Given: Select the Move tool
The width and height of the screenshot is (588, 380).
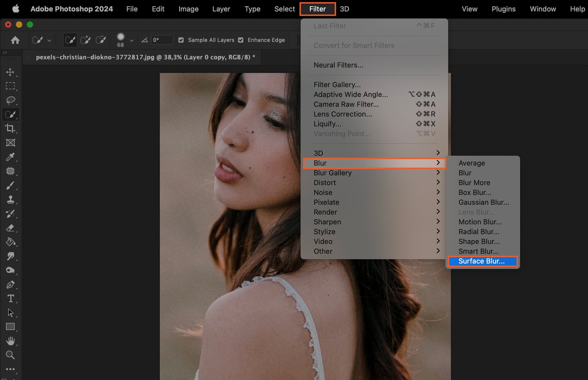Looking at the screenshot, I should pyautogui.click(x=10, y=72).
